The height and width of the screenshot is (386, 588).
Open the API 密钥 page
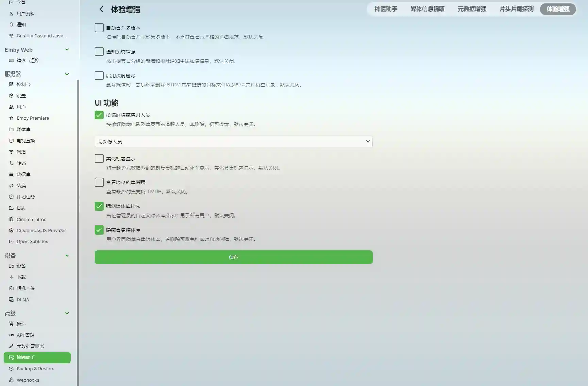tap(25, 335)
